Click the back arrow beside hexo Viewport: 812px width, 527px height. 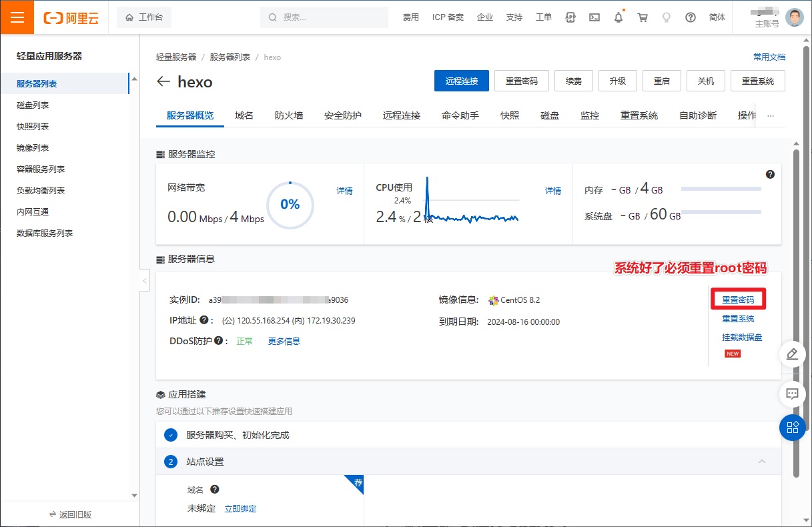click(163, 82)
